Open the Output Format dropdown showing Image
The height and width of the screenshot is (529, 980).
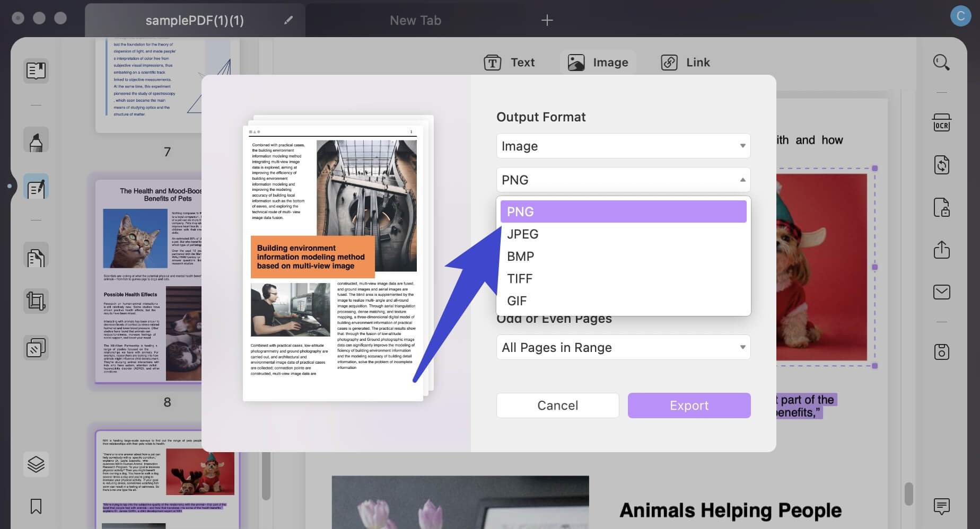pos(623,146)
